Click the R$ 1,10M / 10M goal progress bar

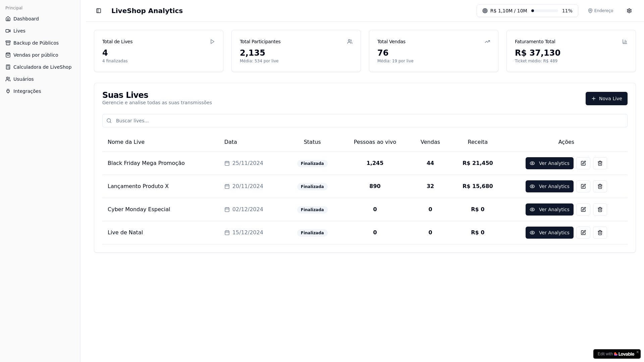click(545, 11)
